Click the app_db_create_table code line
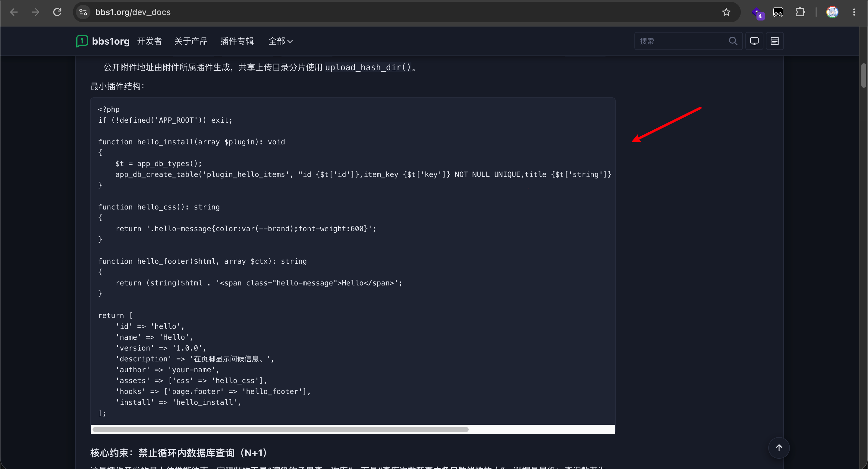The height and width of the screenshot is (469, 868). 363,175
